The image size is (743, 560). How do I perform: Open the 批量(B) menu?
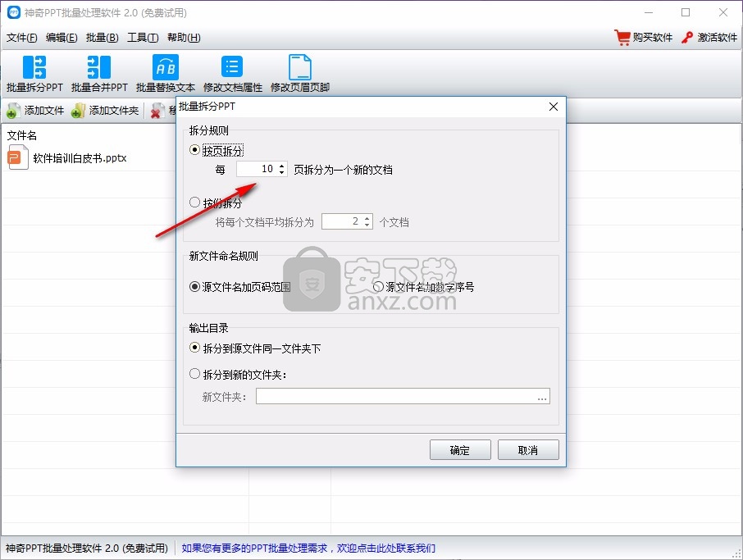(102, 38)
